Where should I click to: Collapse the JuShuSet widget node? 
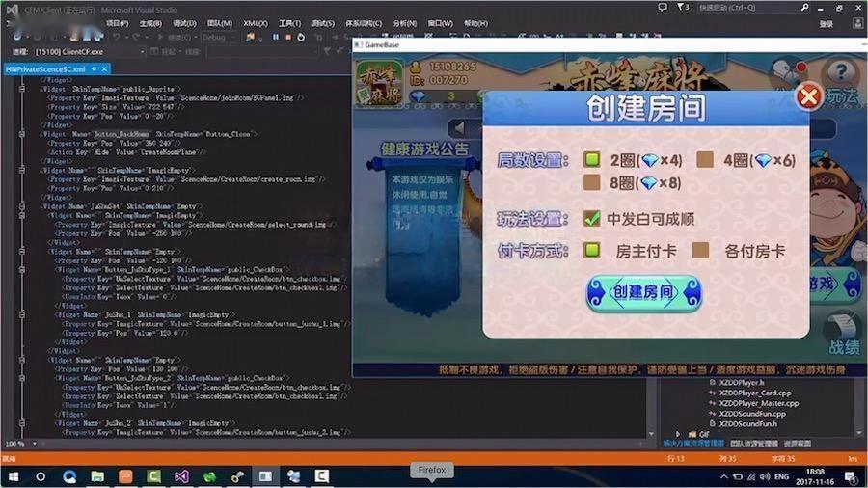coord(22,205)
